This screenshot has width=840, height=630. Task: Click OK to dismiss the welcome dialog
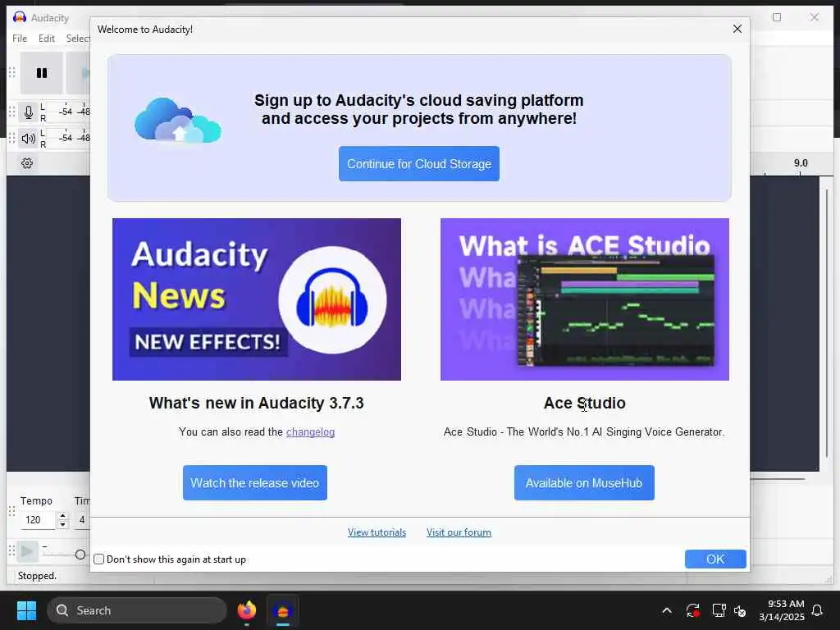pos(715,559)
